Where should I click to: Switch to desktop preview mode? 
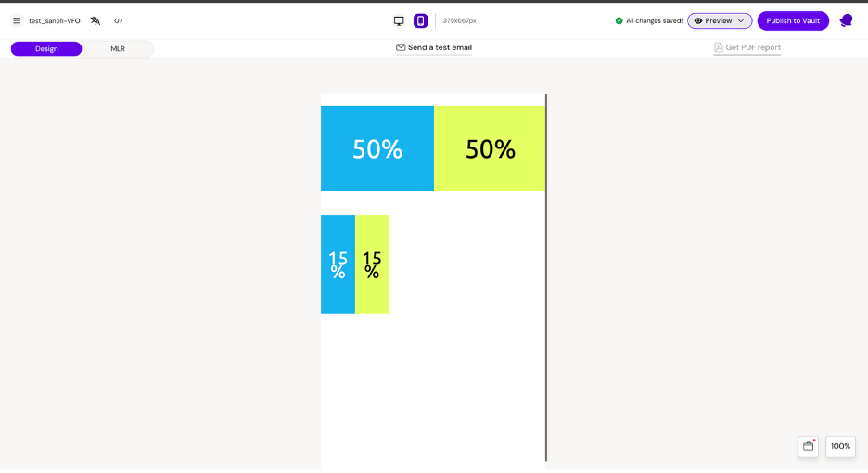pos(399,20)
